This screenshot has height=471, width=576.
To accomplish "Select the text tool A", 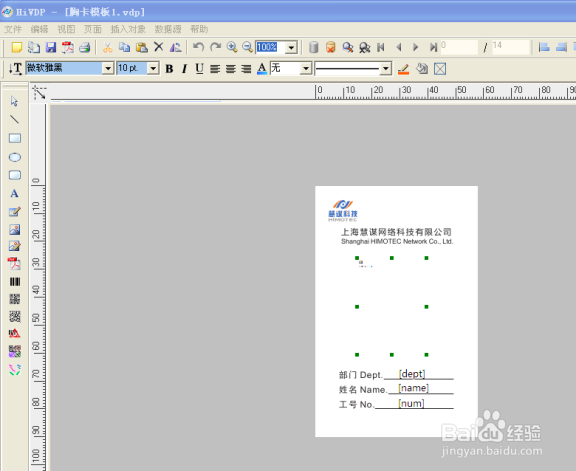I will [x=14, y=194].
